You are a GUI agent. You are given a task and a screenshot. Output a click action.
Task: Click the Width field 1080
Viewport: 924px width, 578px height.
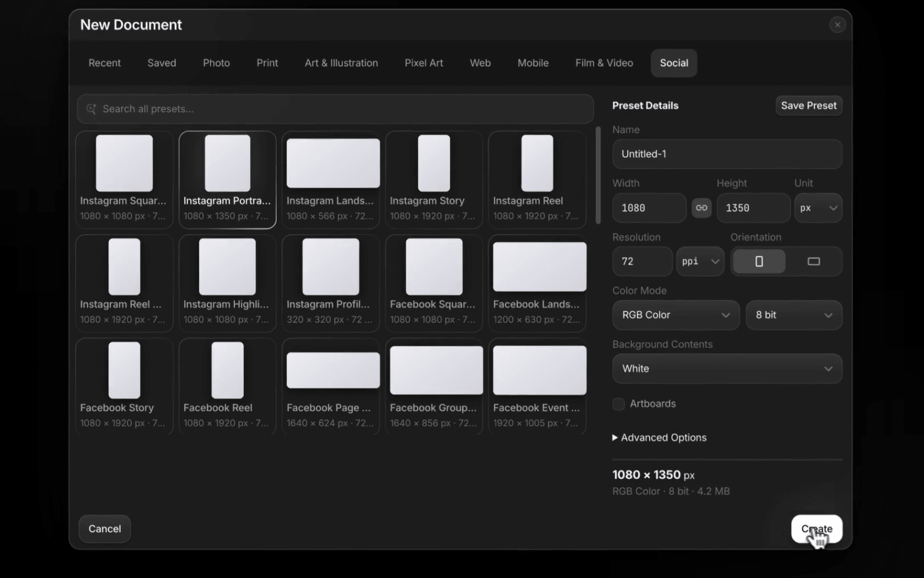(649, 208)
